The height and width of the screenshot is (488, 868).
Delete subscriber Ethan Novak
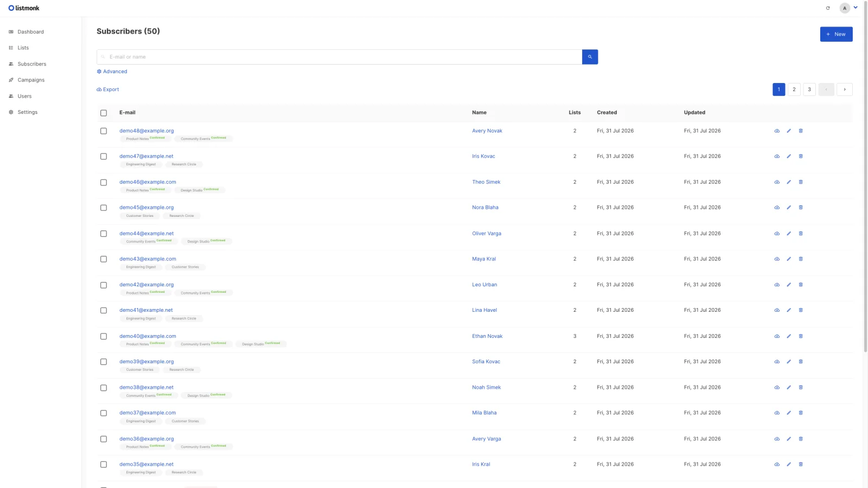(801, 336)
